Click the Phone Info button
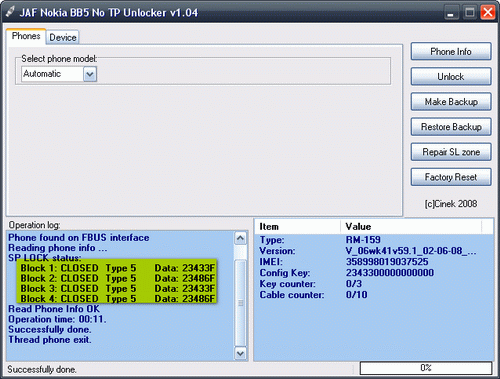 [451, 51]
